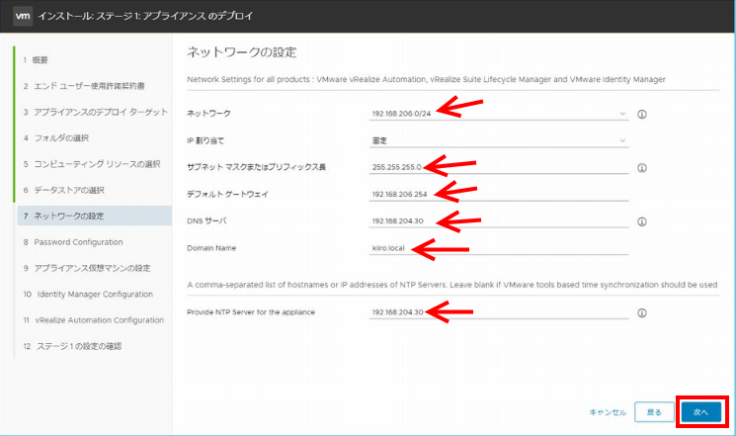Click the DNS server input field
Image resolution: width=736 pixels, height=436 pixels.
[x=498, y=221]
